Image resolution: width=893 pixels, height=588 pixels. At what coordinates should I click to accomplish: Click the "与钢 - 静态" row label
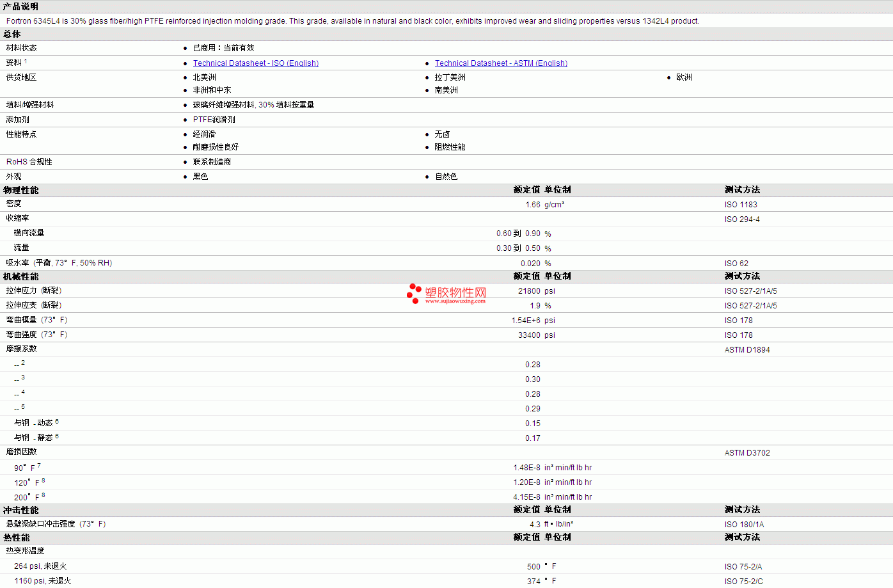pos(36,438)
